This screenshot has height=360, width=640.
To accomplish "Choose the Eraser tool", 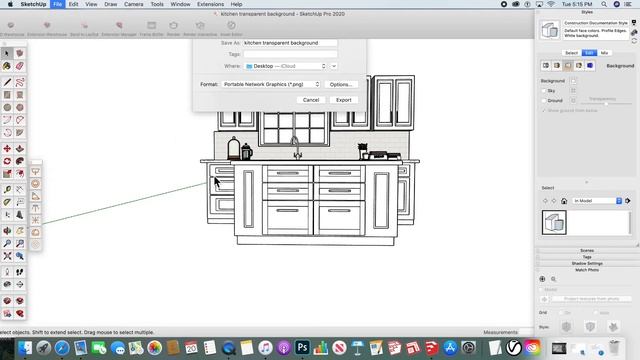I will pos(20,66).
